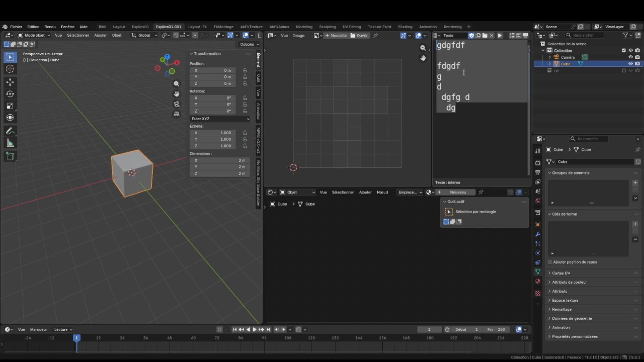Hide Cube in viewport via eye icon
Viewport: 644px width, 362px height.
(631, 64)
